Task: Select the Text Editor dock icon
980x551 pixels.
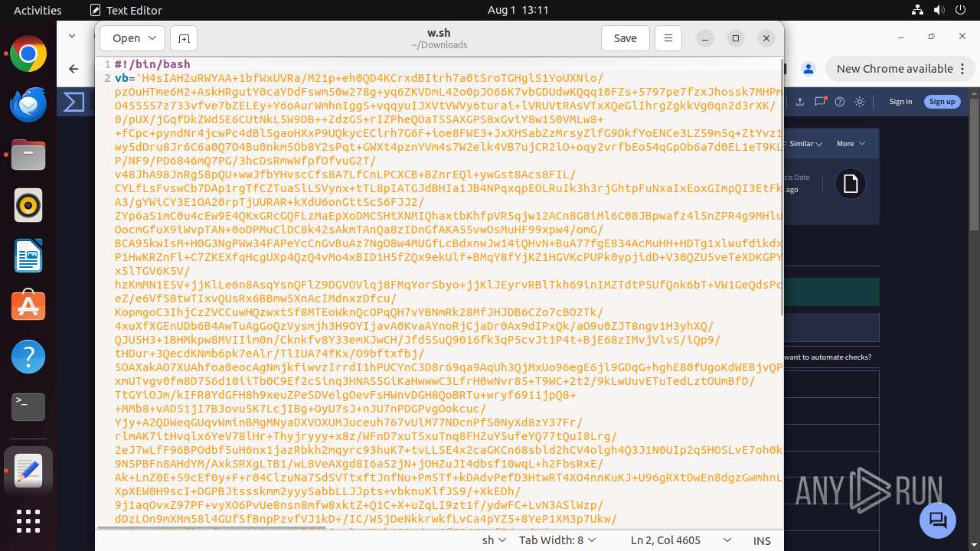Action: (x=28, y=470)
